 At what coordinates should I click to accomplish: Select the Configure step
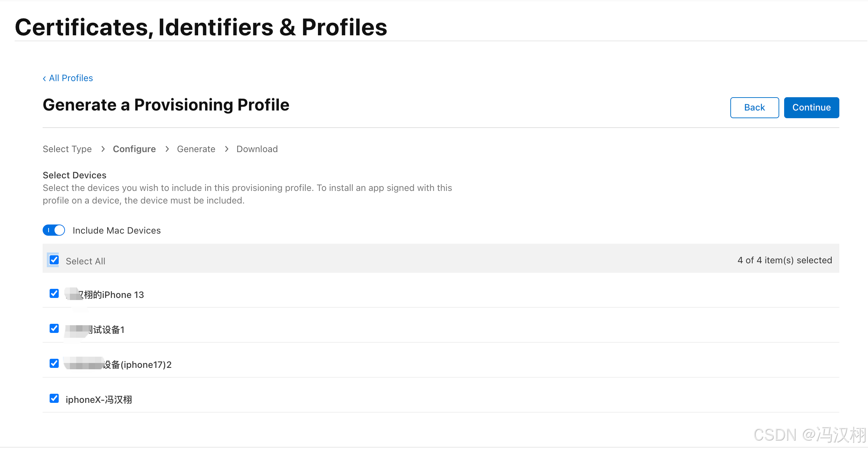pyautogui.click(x=134, y=149)
